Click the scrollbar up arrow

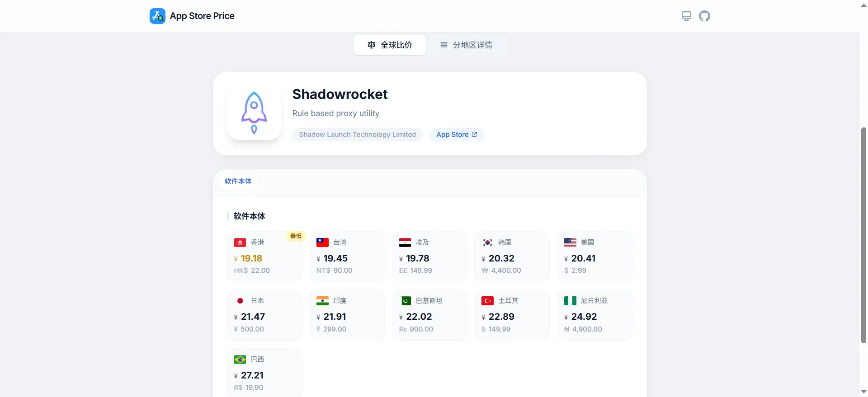863,5
